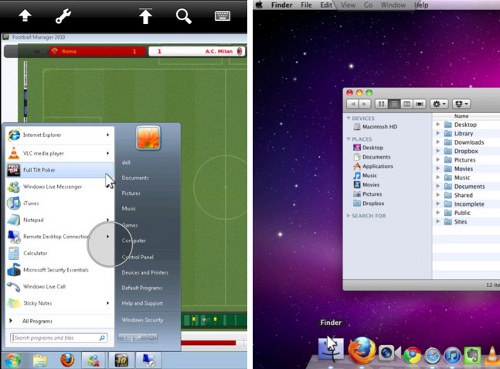This screenshot has height=369, width=500.
Task: Open Devices and Printers in Start menu
Action: [145, 272]
